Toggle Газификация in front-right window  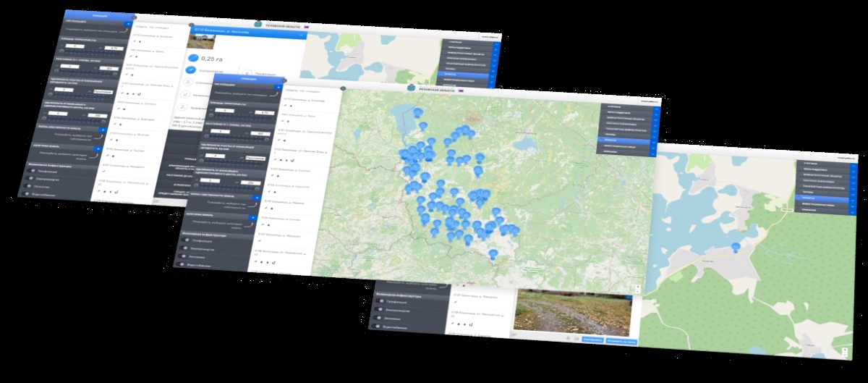[x=379, y=300]
